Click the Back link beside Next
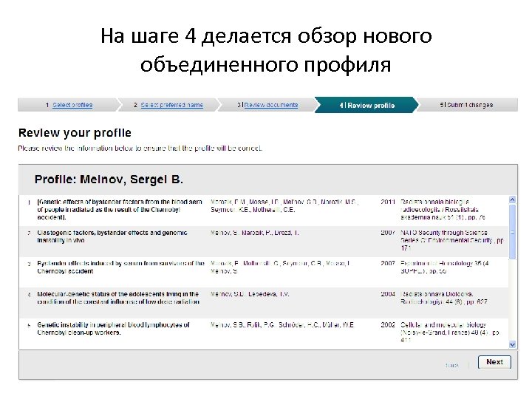Viewport: 532px width, 399px height. point(451,365)
